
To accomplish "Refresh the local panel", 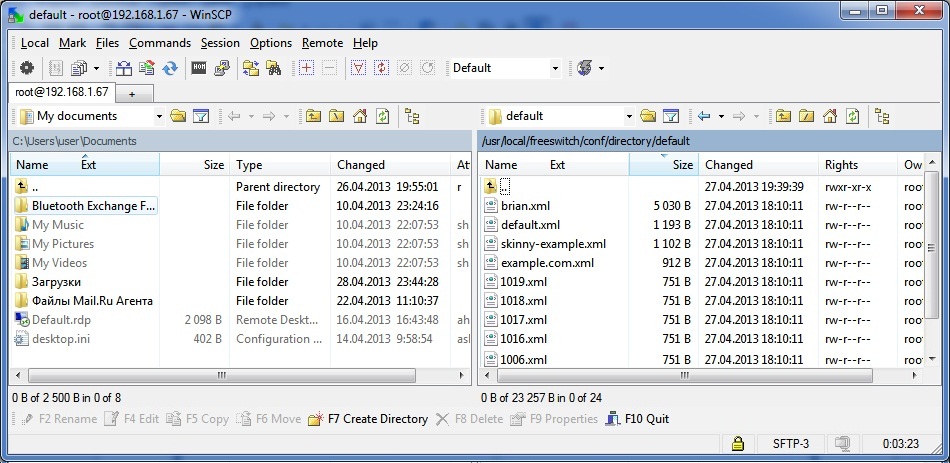I will coord(382,116).
